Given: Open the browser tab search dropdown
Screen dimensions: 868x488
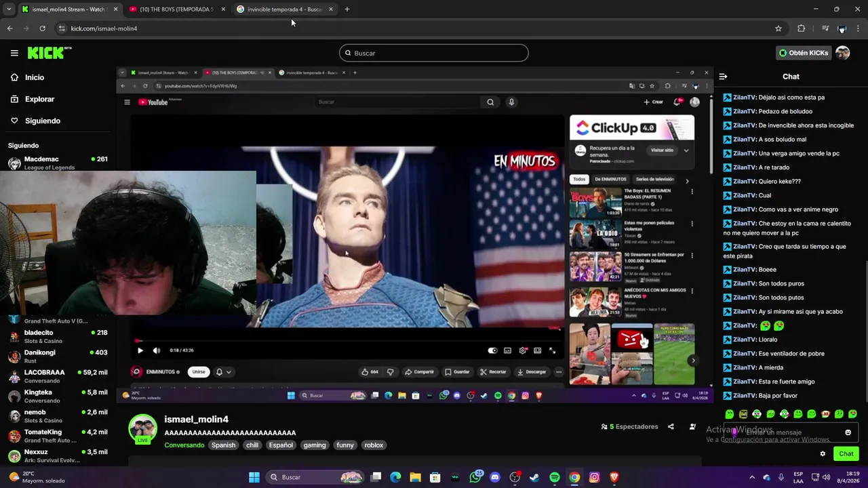Looking at the screenshot, I should [x=9, y=9].
